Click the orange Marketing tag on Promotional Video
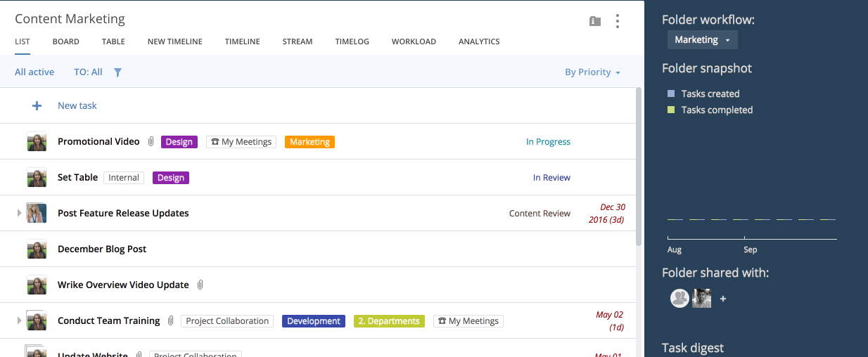Image resolution: width=868 pixels, height=357 pixels. [x=309, y=142]
